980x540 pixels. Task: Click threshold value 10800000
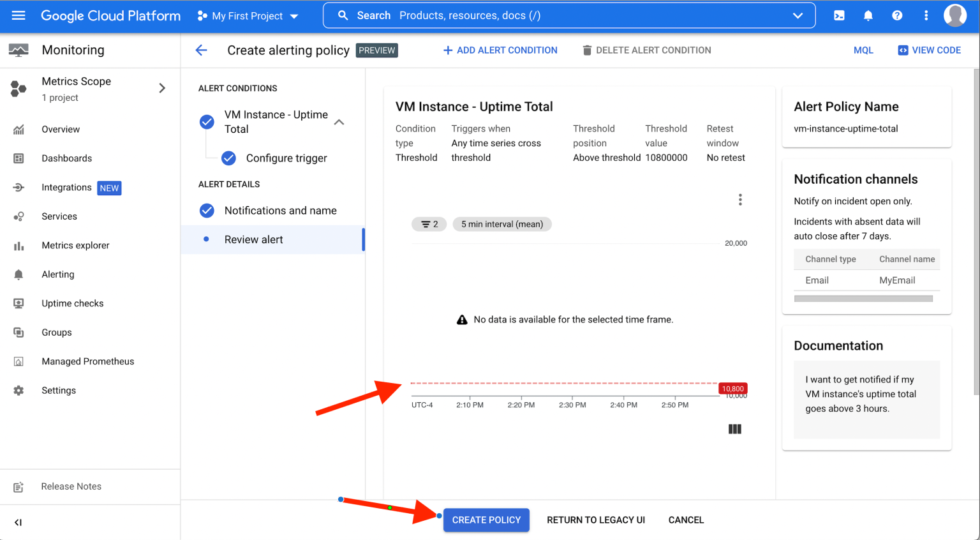tap(666, 158)
